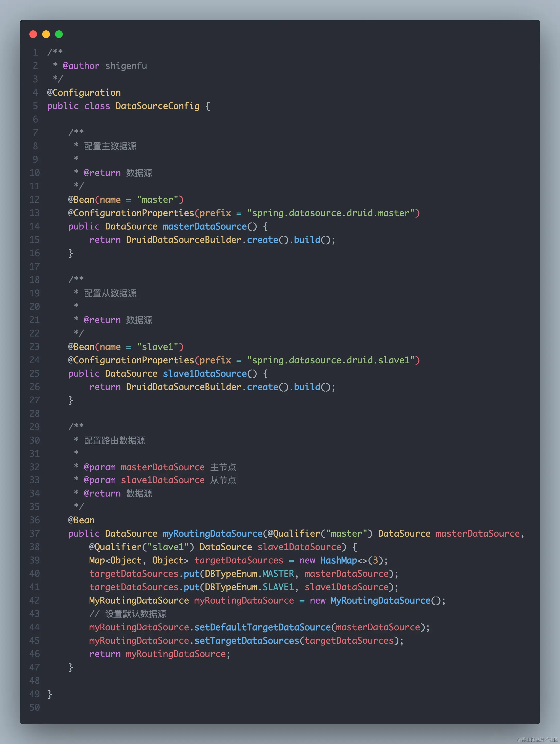Viewport: 560px width, 744px height.
Task: Click 'new MyRoutingDataSource()' on line 42
Action: coord(375,600)
